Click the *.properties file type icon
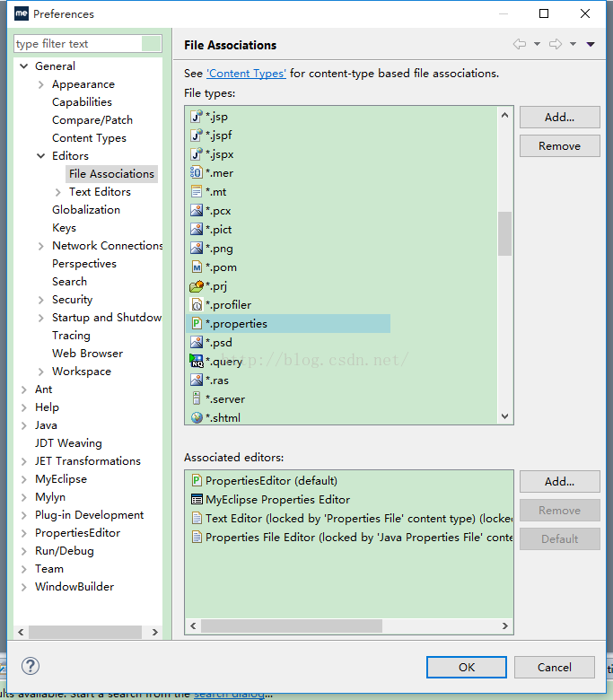Viewport: 613px width, 700px height. [197, 323]
